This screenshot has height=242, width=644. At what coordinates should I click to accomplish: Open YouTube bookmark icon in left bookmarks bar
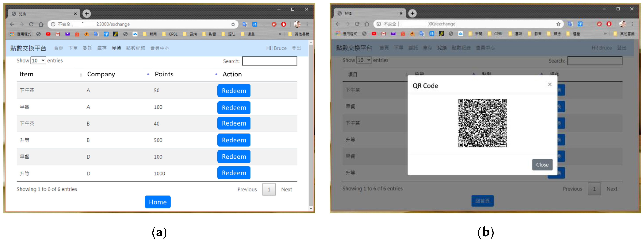pyautogui.click(x=48, y=34)
